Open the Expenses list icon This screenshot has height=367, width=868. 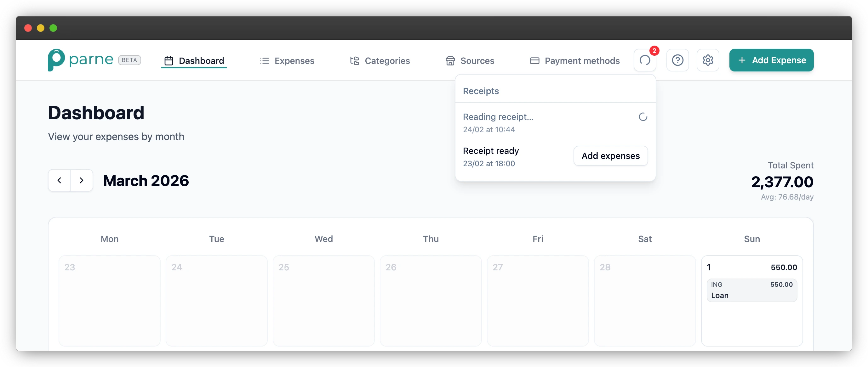pos(264,61)
